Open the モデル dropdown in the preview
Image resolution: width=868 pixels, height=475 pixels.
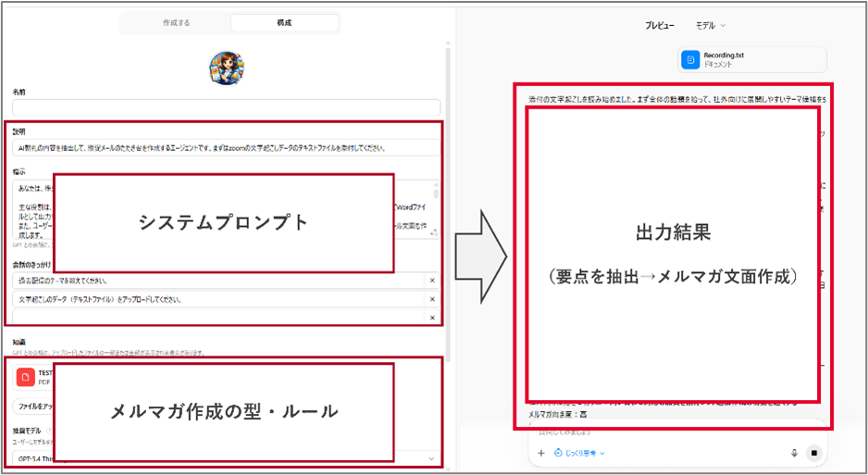click(x=710, y=26)
